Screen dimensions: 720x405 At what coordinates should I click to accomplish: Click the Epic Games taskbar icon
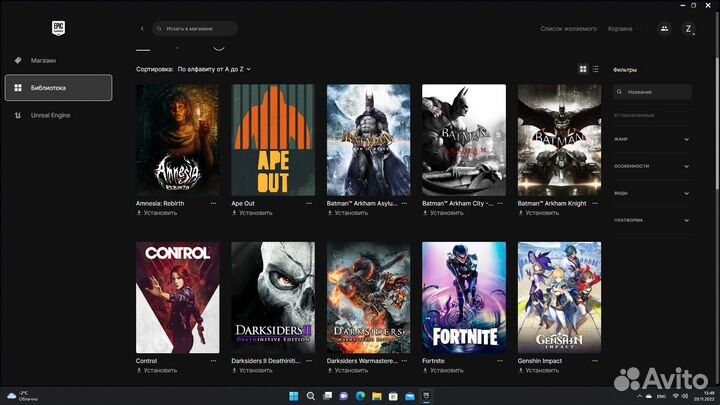coord(426,396)
